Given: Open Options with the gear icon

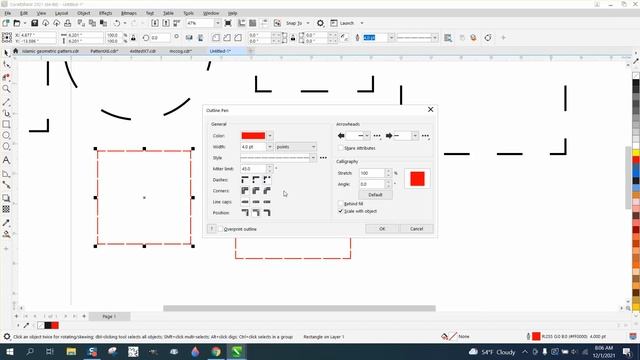Looking at the screenshot, I should click(x=320, y=23).
